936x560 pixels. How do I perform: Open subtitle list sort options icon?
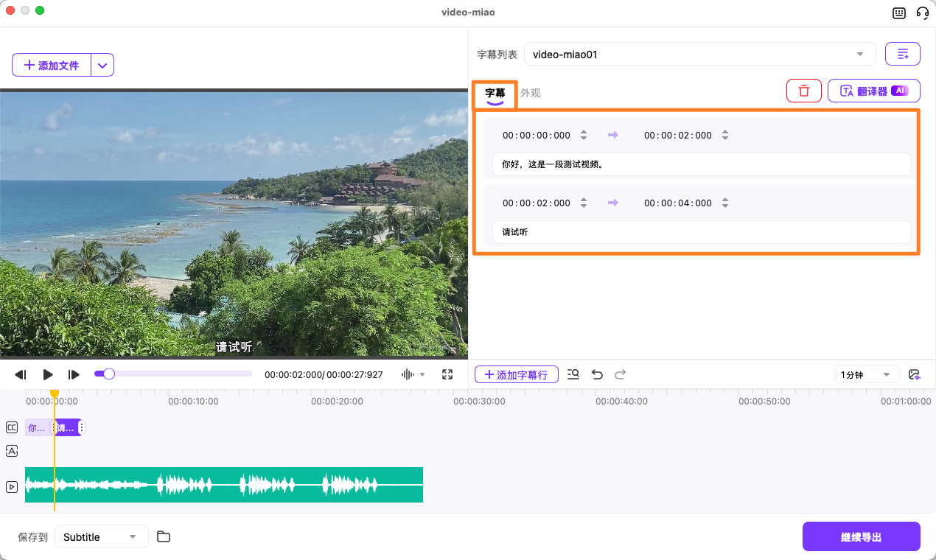click(902, 53)
